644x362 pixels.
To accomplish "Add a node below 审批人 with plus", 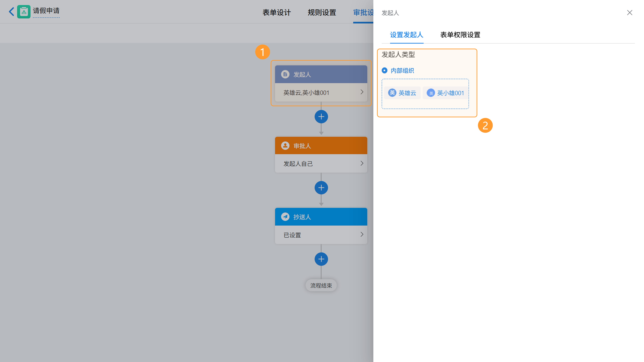I will 321,188.
